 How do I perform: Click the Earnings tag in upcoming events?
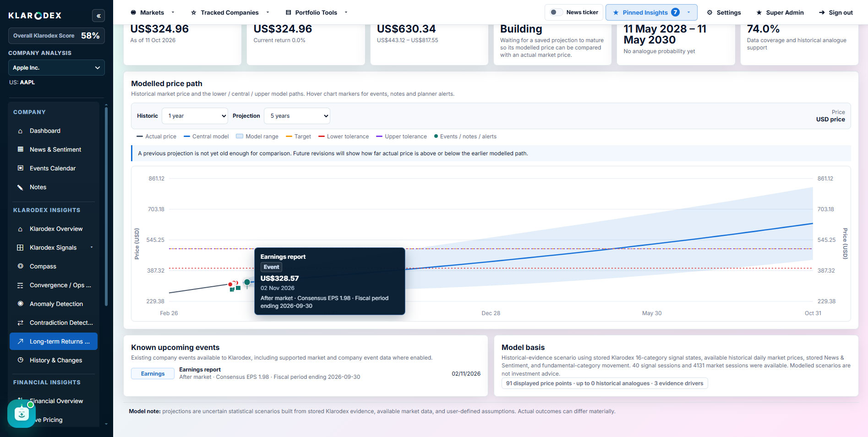point(153,374)
